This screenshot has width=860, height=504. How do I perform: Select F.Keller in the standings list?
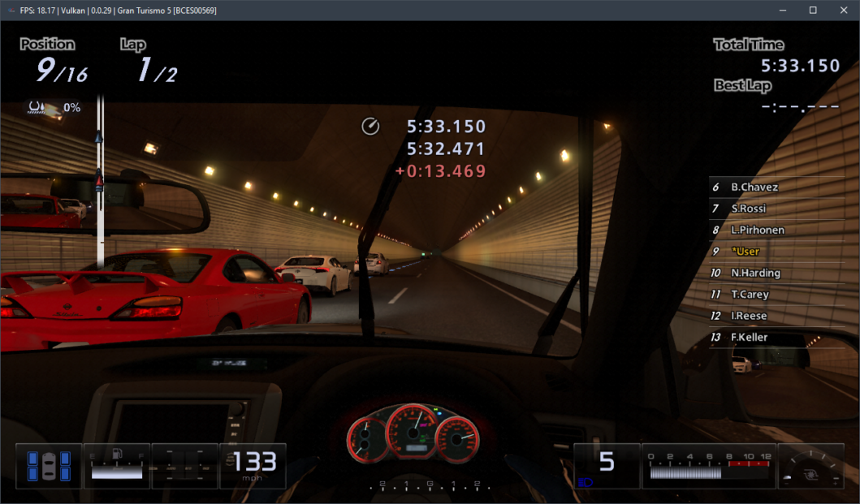tap(749, 338)
